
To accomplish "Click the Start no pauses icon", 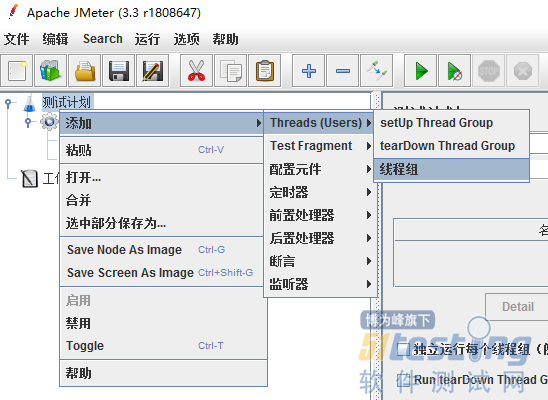I will coord(454,71).
